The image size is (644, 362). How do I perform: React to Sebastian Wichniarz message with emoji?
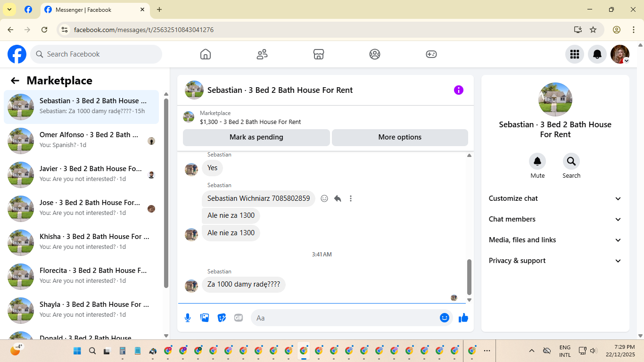[324, 198]
